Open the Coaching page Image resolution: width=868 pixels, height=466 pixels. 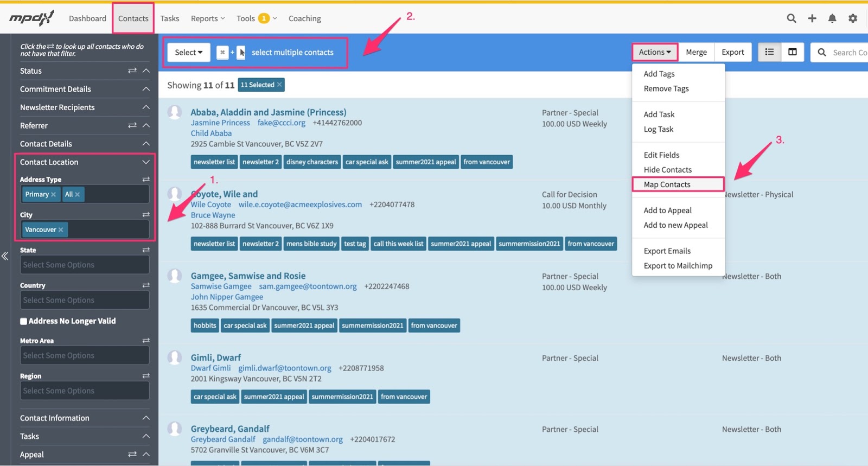point(305,18)
